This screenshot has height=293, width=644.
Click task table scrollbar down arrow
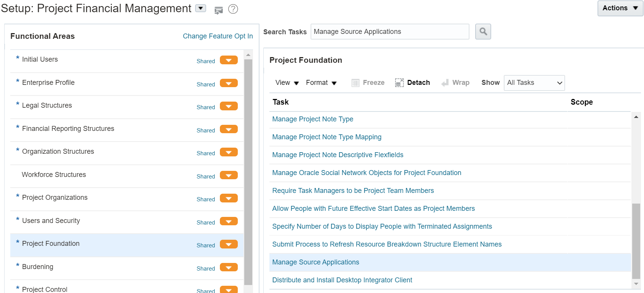(x=636, y=283)
